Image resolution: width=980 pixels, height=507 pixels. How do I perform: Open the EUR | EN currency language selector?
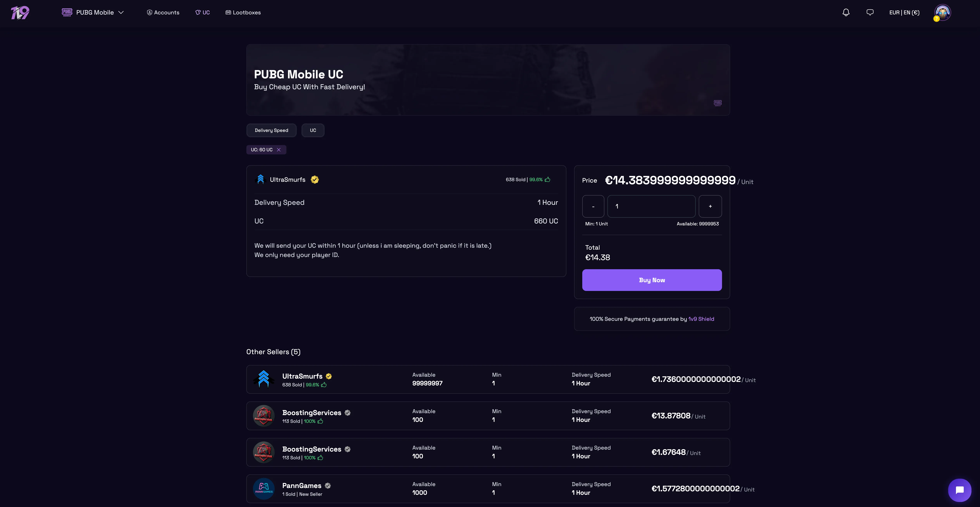[x=904, y=13]
